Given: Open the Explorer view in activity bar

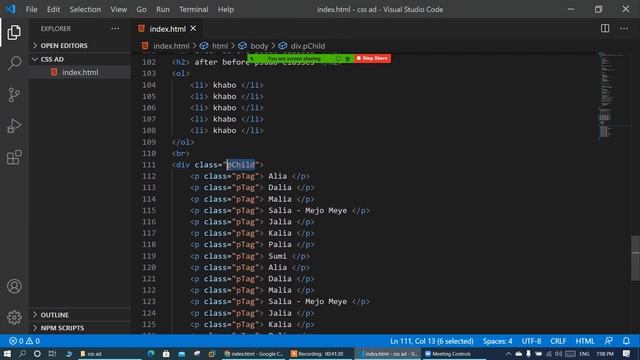Looking at the screenshot, I should (14, 33).
